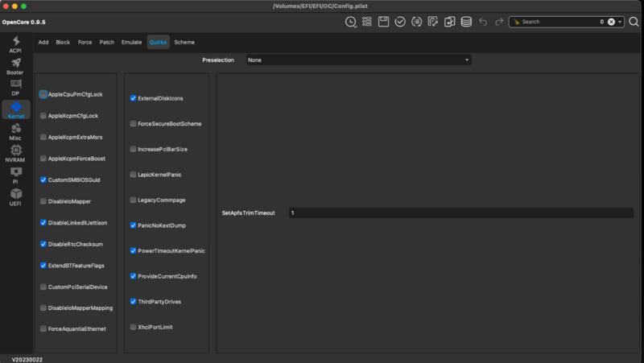Clear search with the X icon
This screenshot has width=644, height=363.
[x=611, y=22]
